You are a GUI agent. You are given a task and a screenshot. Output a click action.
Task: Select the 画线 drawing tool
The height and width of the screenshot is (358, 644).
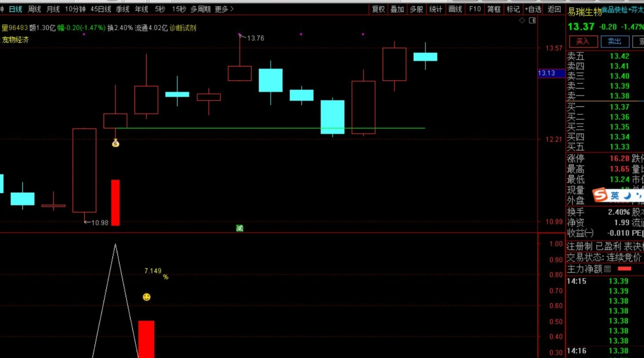[455, 9]
